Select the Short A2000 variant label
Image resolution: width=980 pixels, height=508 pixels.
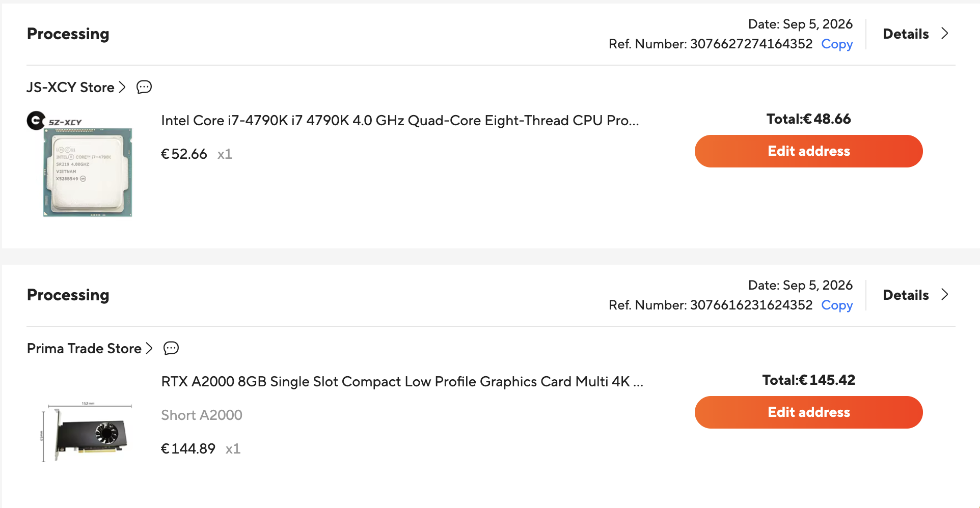[x=202, y=415]
